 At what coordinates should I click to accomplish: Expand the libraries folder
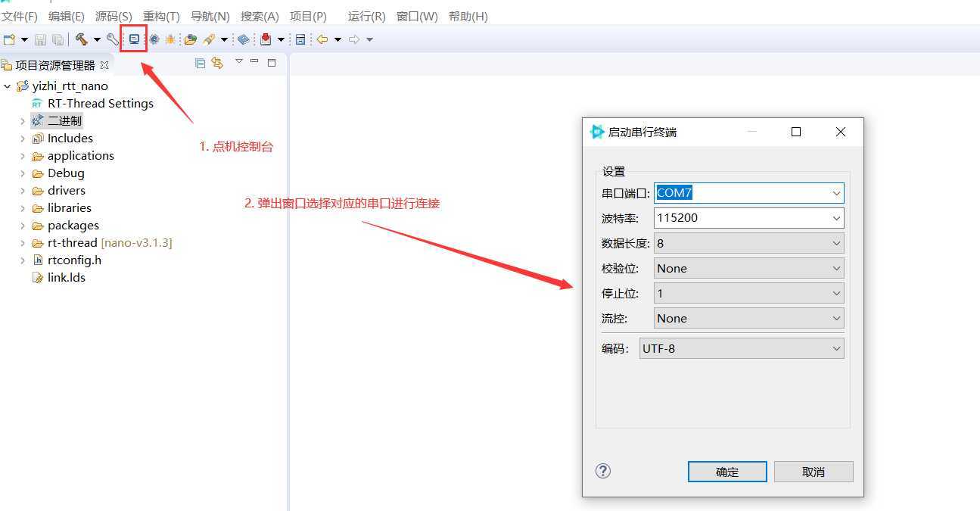[23, 208]
